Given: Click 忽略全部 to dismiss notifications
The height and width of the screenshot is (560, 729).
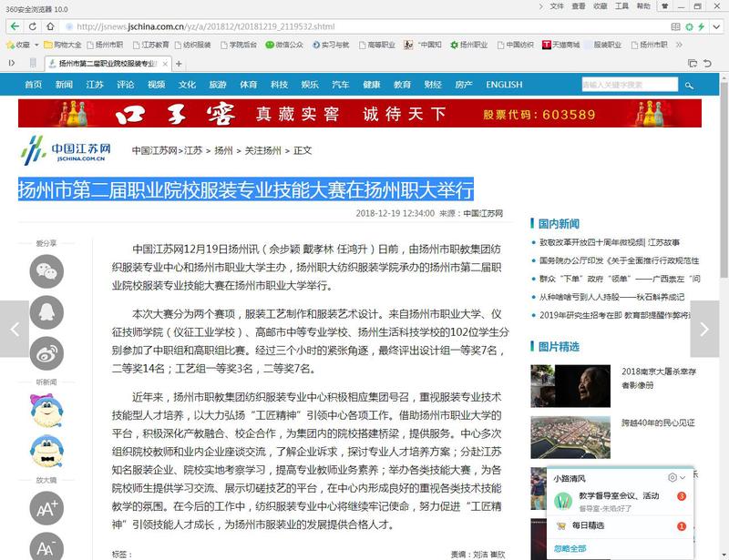Looking at the screenshot, I should click(x=570, y=548).
